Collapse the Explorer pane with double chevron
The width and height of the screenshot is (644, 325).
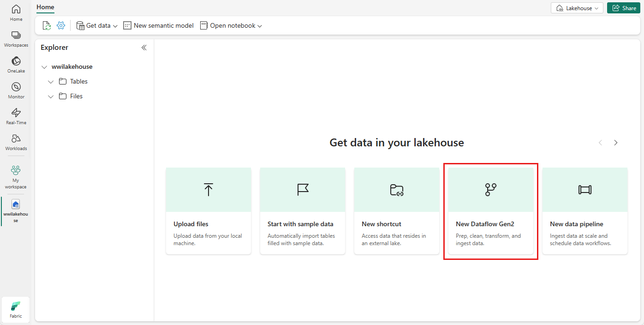point(144,48)
